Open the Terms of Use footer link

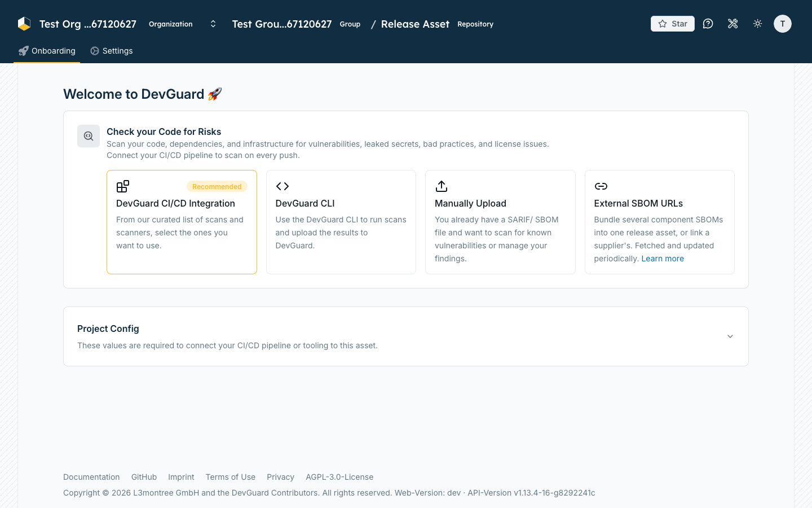click(x=231, y=477)
